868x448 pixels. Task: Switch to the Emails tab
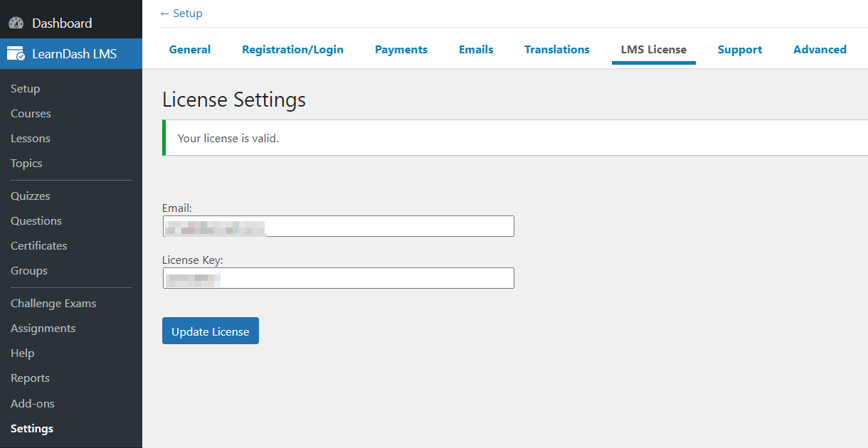pyautogui.click(x=476, y=50)
